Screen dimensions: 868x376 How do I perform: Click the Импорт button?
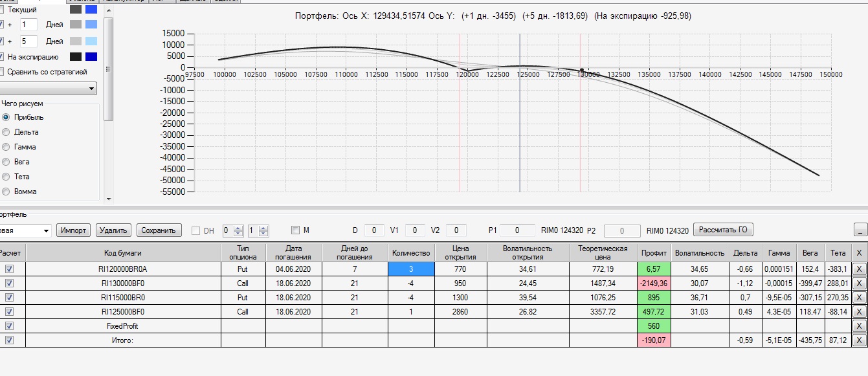tap(74, 230)
